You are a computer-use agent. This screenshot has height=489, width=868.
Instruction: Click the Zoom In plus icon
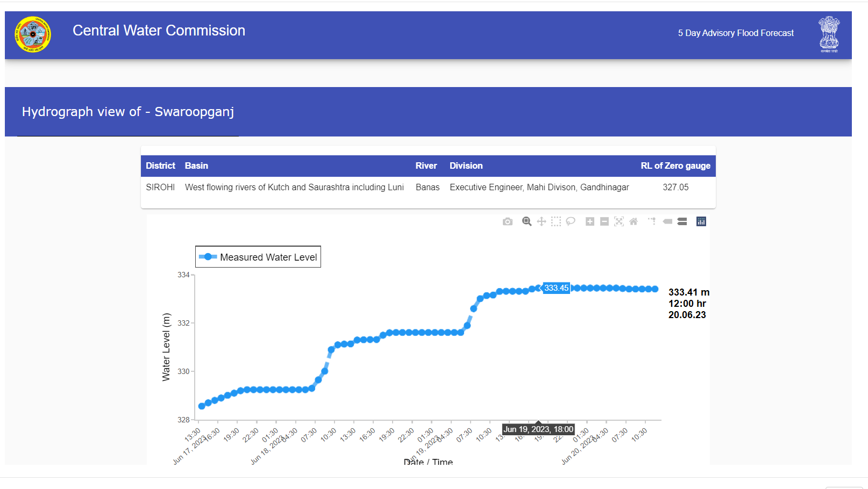(590, 222)
